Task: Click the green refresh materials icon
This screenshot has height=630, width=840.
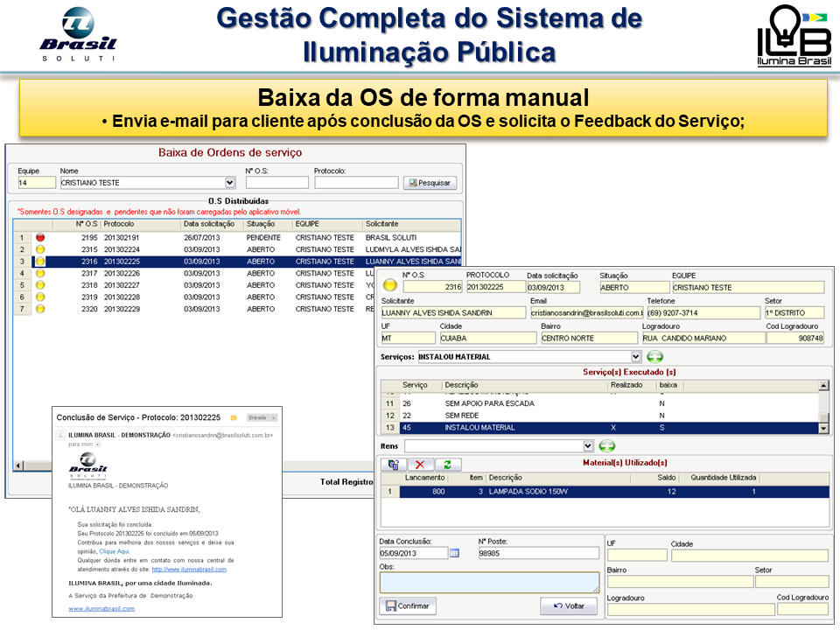Action: (448, 465)
